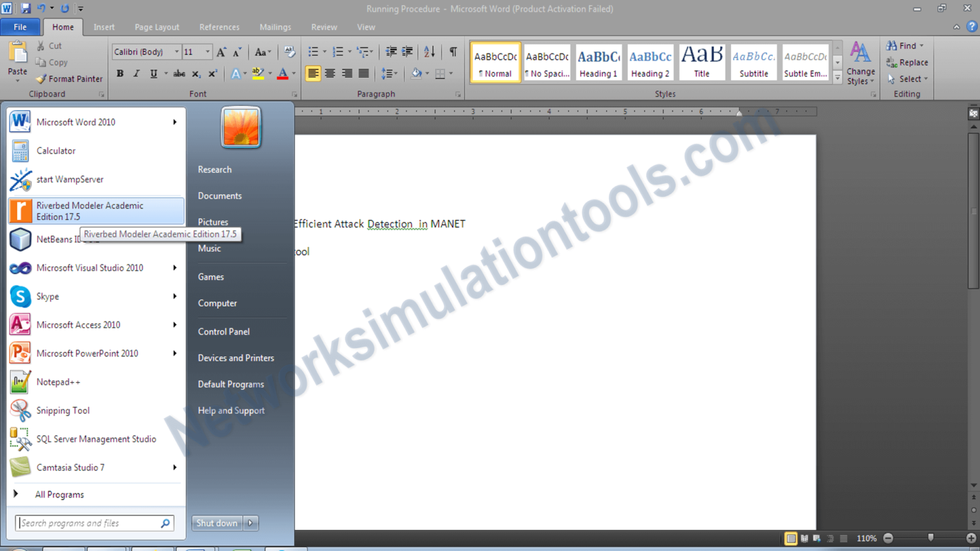Open the Sort dialog in the Paragraph group
Image resolution: width=980 pixels, height=551 pixels.
pyautogui.click(x=429, y=52)
